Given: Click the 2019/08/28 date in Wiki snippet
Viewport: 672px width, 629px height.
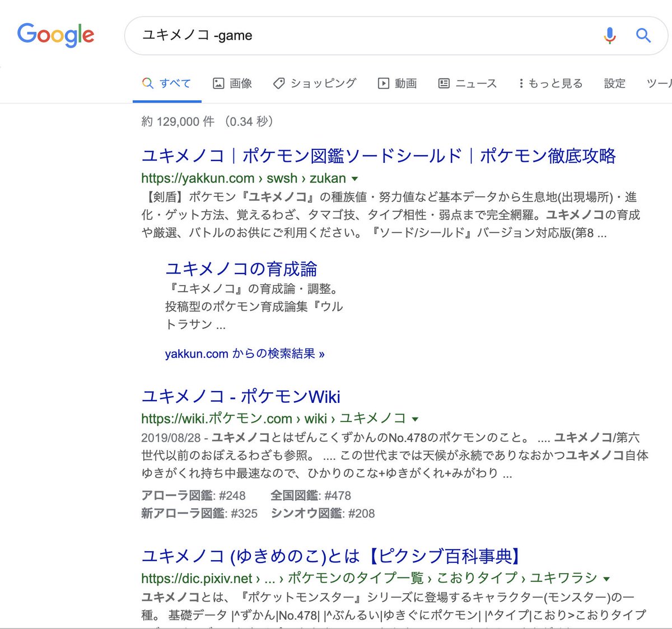Looking at the screenshot, I should coord(171,438).
